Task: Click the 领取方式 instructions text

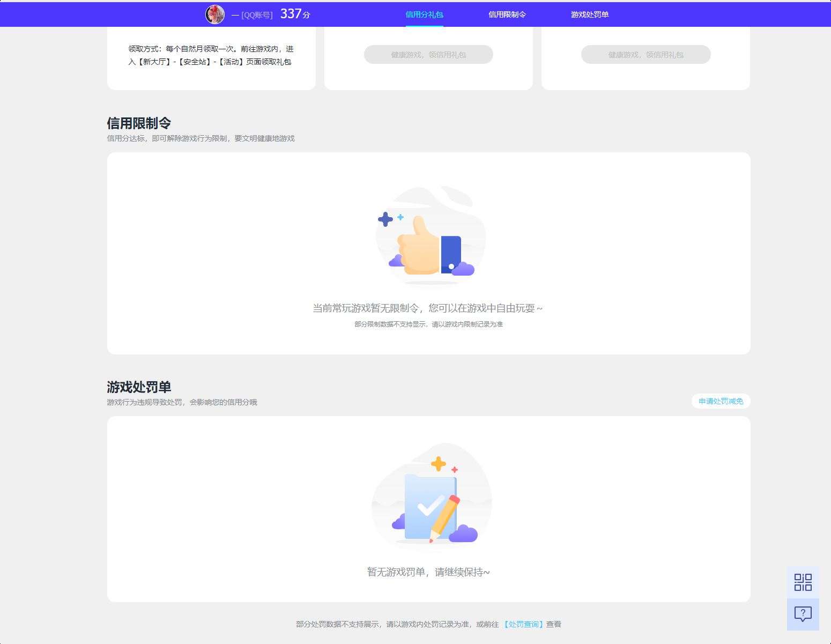Action: pyautogui.click(x=211, y=55)
